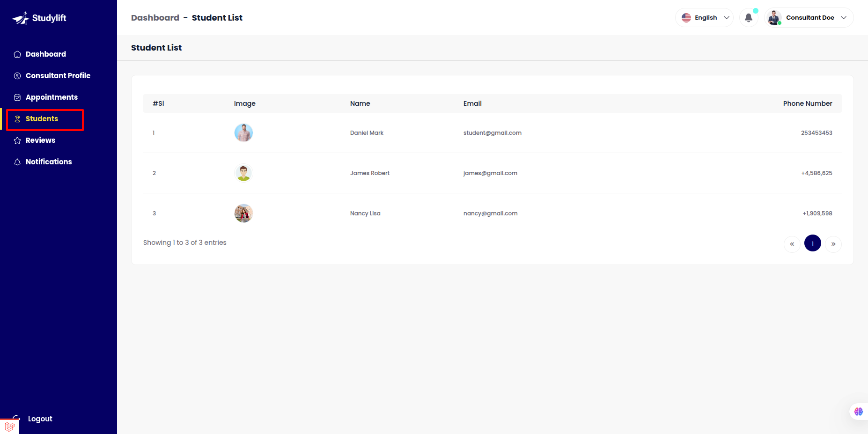
Task: Click the Dashboard breadcrumb link
Action: [155, 18]
